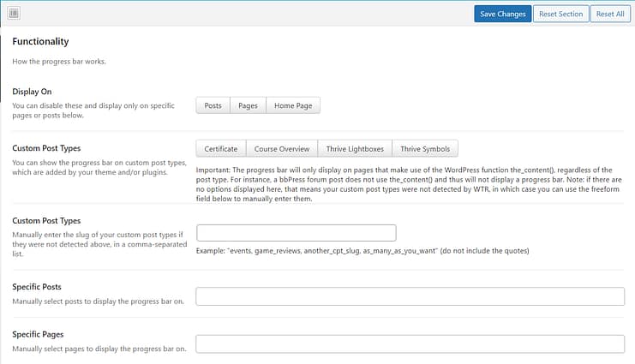
Task: Enable the Certificate custom post type
Action: (x=221, y=148)
